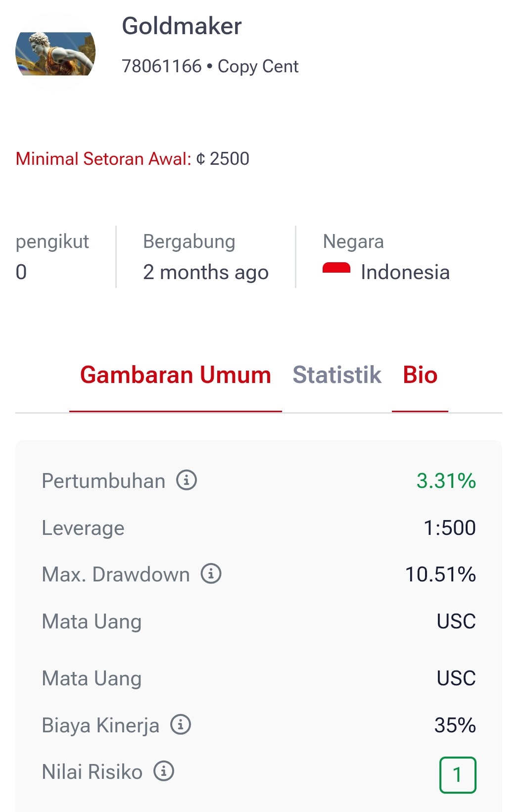The width and height of the screenshot is (526, 812).
Task: Select the Bio tab
Action: click(420, 375)
